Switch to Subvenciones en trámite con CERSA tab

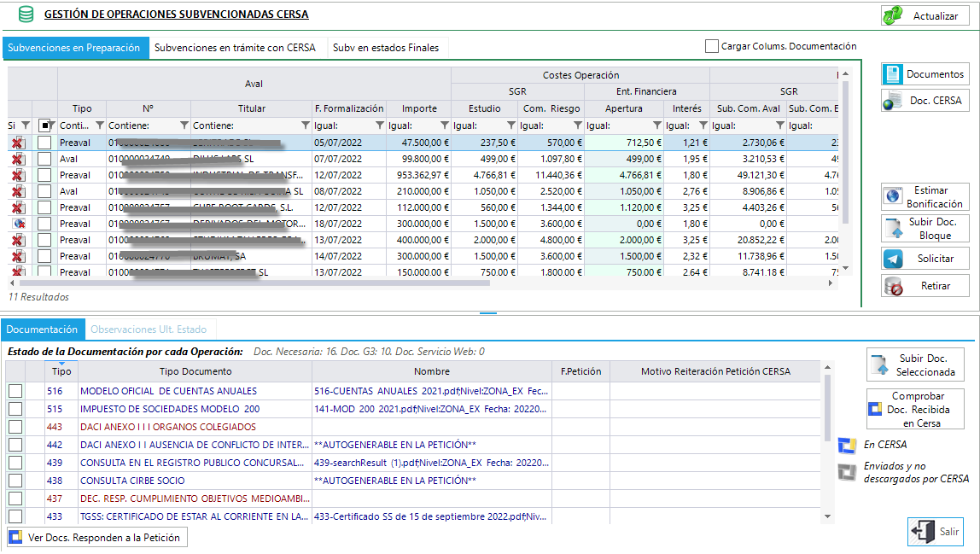235,48
